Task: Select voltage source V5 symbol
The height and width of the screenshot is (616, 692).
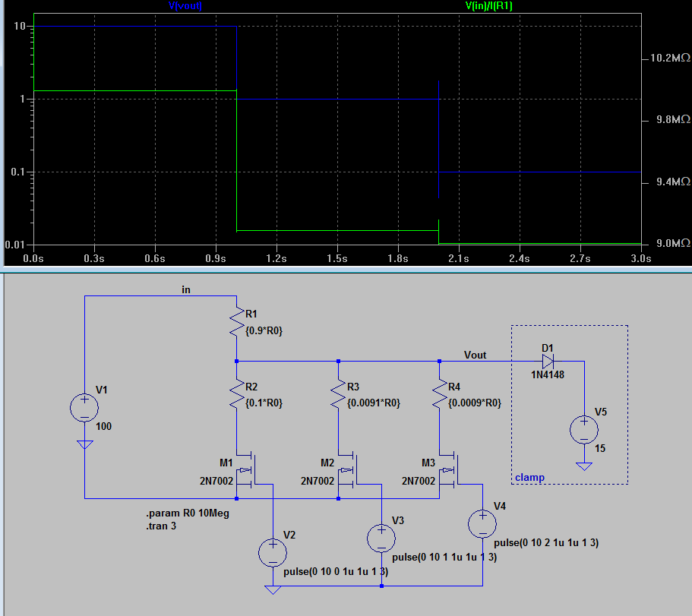Action: (x=584, y=429)
